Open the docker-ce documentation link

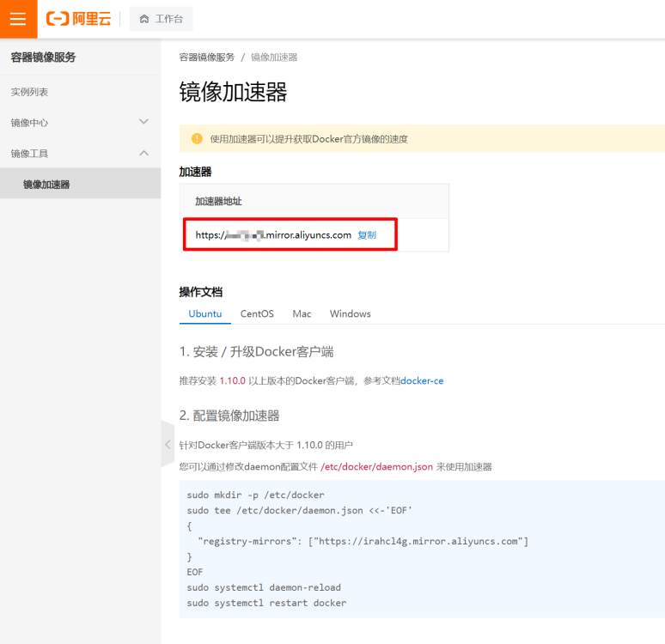422,380
